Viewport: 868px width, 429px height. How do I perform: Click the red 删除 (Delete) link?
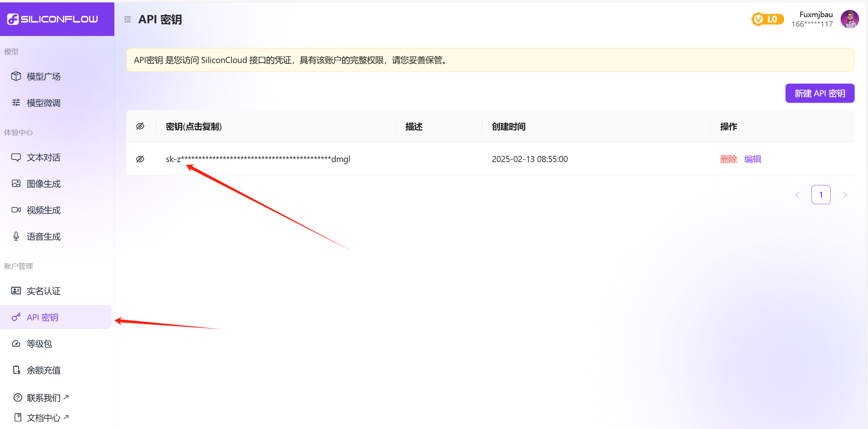(728, 159)
